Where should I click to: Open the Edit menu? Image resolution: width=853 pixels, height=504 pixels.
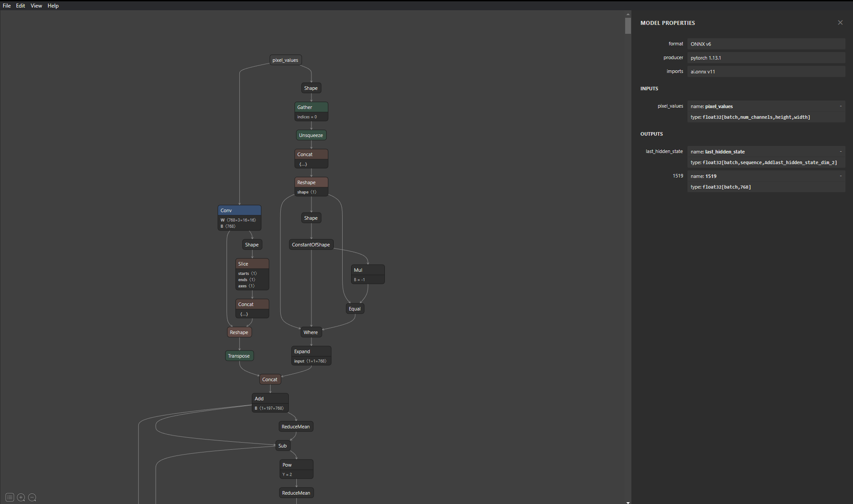[20, 5]
